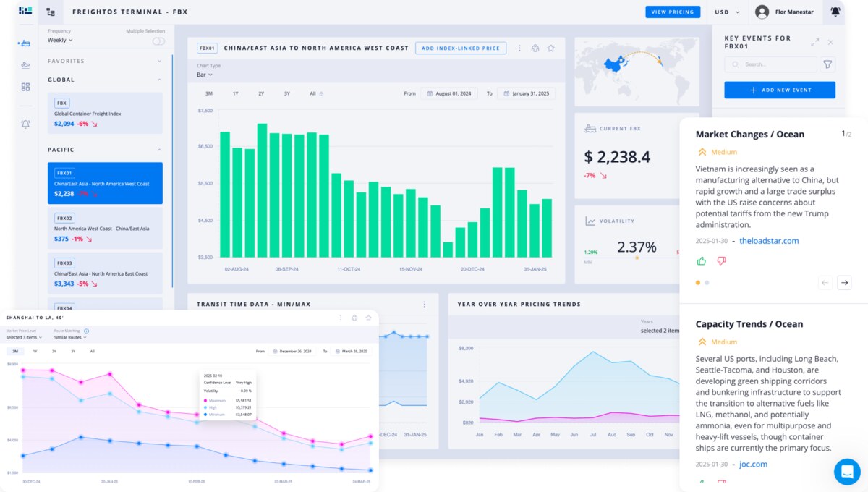Screen dimensions: 868x492
Task: Click the embed box icon on FBX01 chart
Action: click(x=535, y=48)
